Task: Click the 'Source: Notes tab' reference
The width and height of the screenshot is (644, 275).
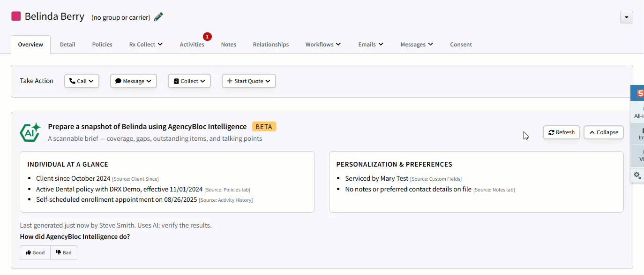Action: [494, 190]
